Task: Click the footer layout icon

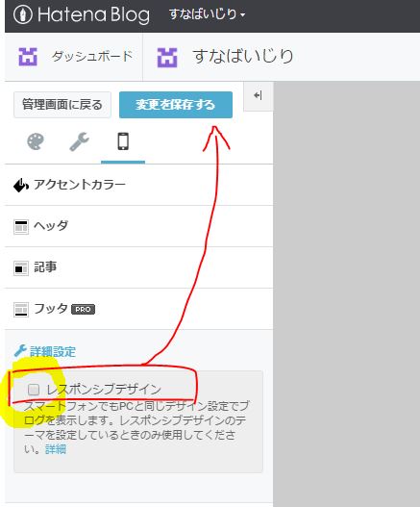Action: 21,310
